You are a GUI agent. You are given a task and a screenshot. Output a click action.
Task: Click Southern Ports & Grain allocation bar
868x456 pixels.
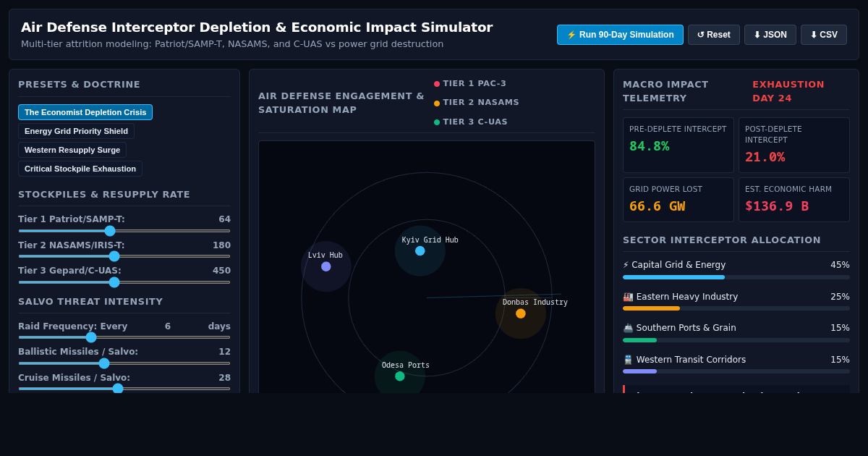(x=736, y=340)
